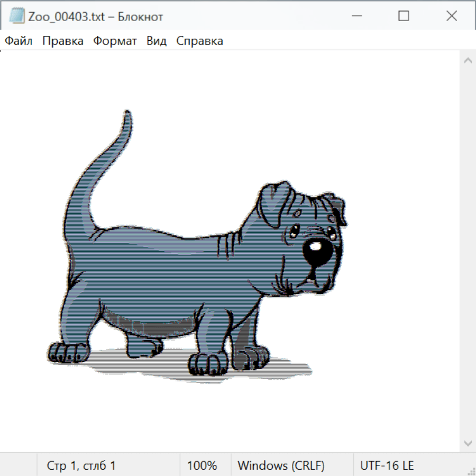This screenshot has width=476, height=476.
Task: Open the Правка menu
Action: 62,41
